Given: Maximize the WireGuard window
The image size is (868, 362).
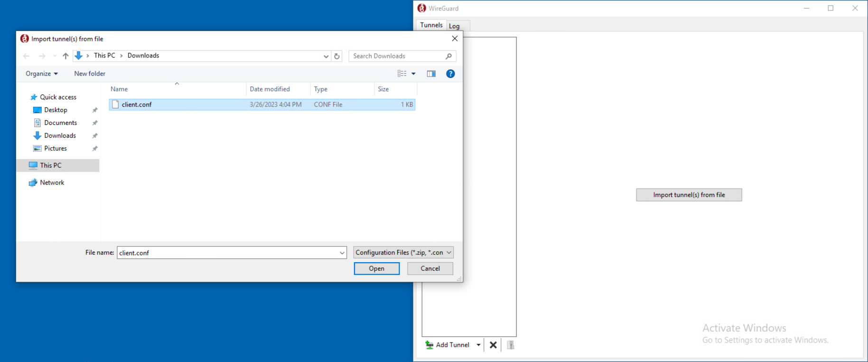Looking at the screenshot, I should 831,8.
